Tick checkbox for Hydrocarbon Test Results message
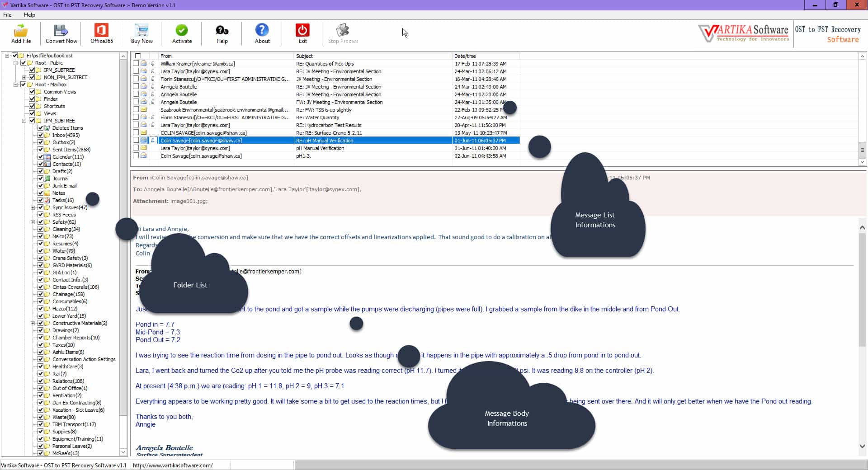Image resolution: width=868 pixels, height=470 pixels. click(136, 125)
